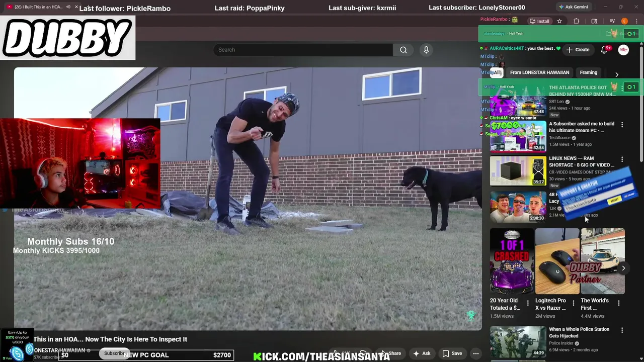The width and height of the screenshot is (644, 362).
Task: Show next Shorts with the arrow button
Action: coord(623,268)
